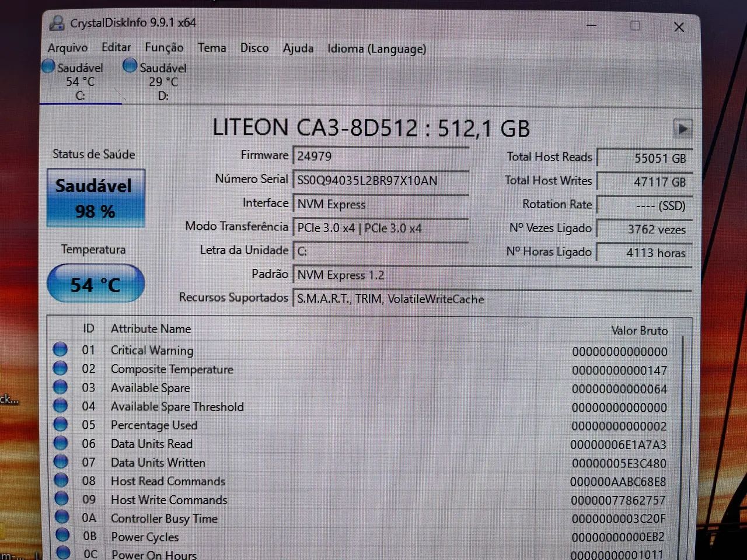Select the Controller Busy Time attribute text
Image resolution: width=747 pixels, height=560 pixels.
tap(165, 519)
